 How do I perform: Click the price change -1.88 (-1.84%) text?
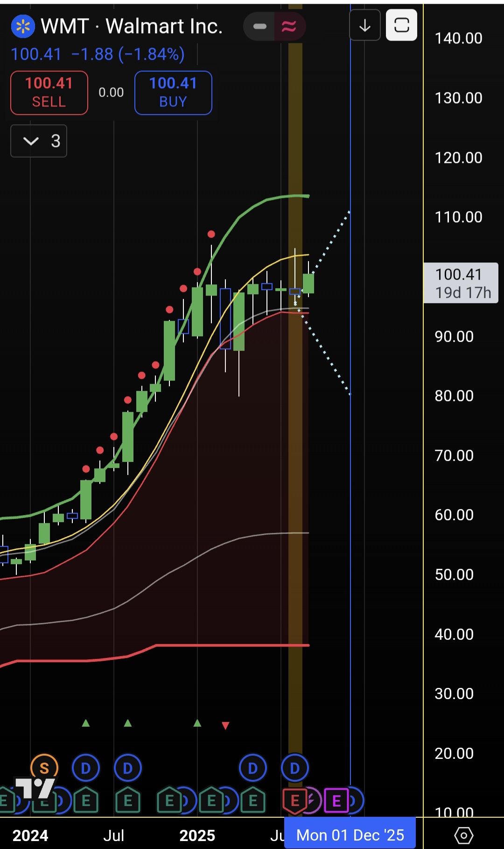tap(128, 55)
